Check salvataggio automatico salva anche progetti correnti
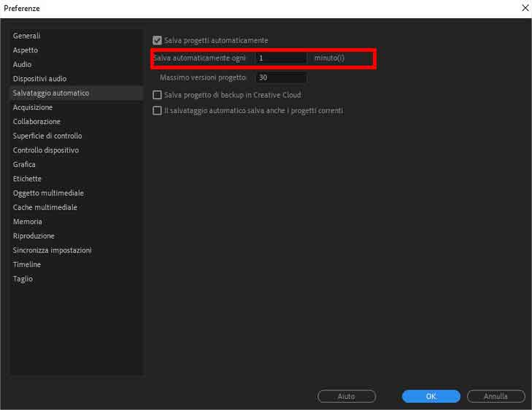 pyautogui.click(x=157, y=111)
